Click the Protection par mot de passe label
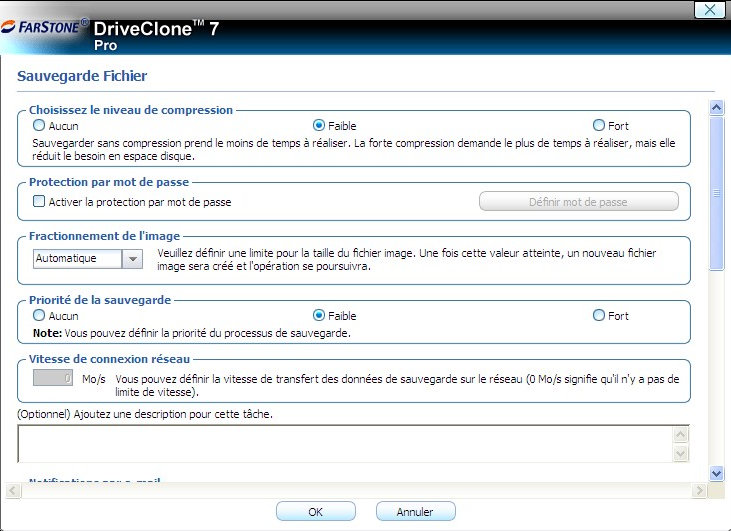This screenshot has width=731, height=531. [109, 182]
